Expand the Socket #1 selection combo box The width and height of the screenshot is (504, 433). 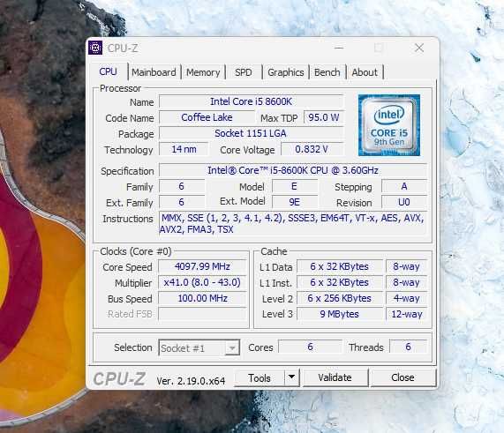pos(199,347)
